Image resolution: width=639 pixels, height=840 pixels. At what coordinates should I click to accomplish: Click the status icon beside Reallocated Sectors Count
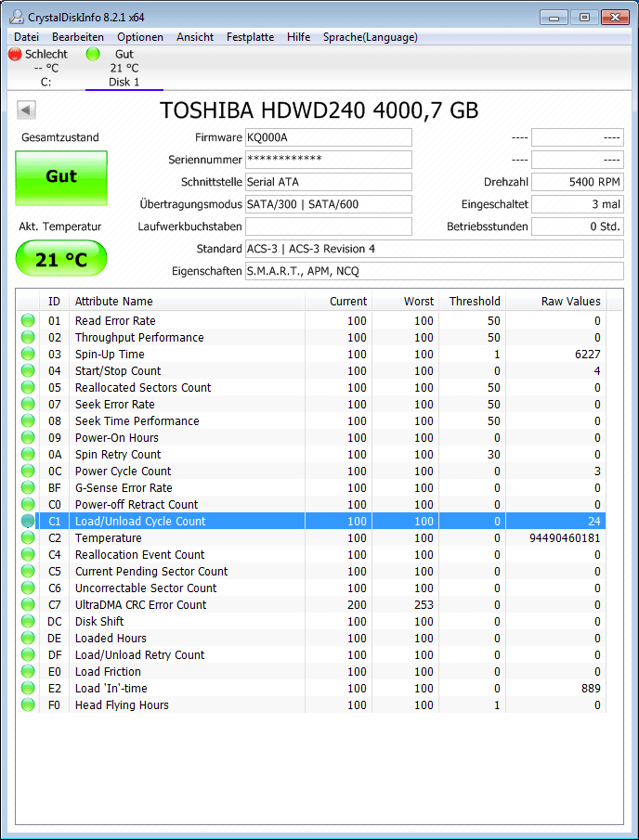pyautogui.click(x=28, y=387)
